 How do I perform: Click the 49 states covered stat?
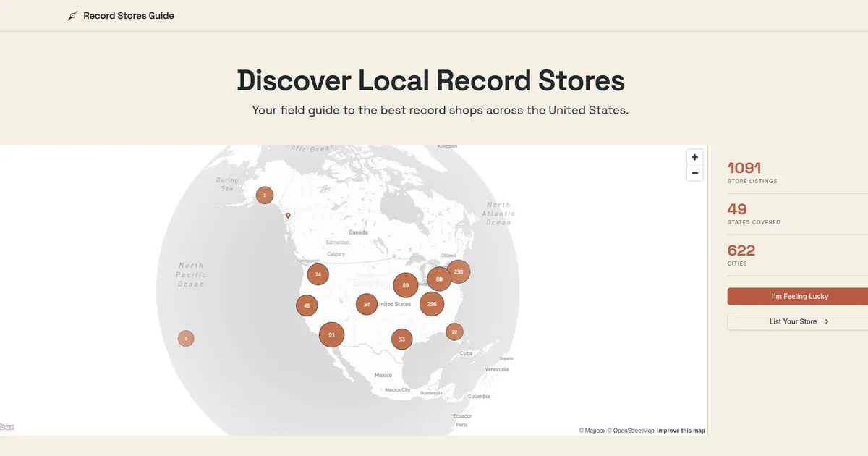click(x=754, y=214)
